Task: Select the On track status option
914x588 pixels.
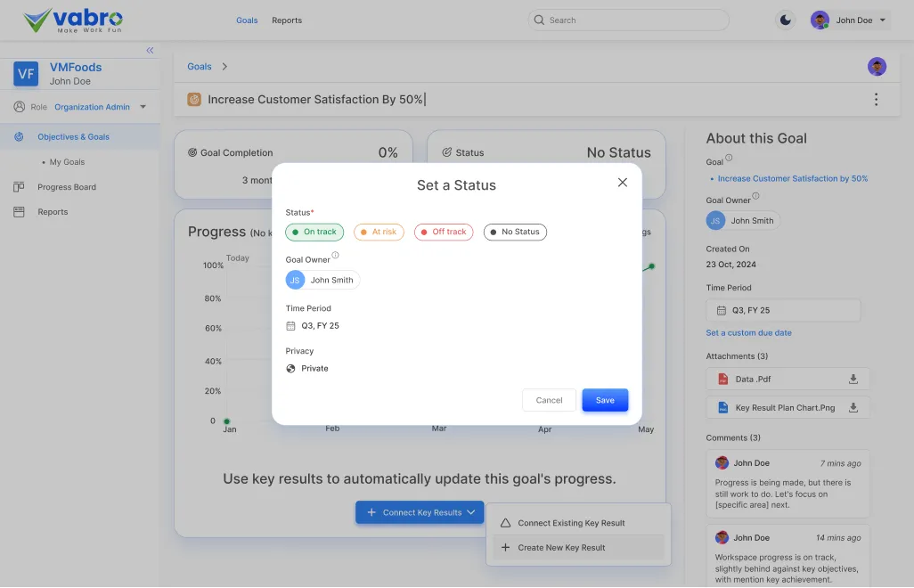Action: pyautogui.click(x=314, y=232)
